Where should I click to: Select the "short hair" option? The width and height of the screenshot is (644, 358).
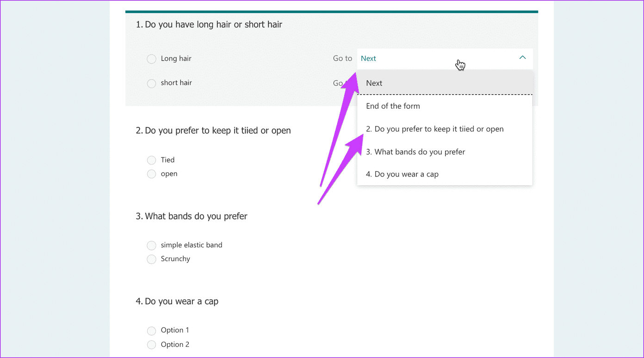tap(151, 83)
